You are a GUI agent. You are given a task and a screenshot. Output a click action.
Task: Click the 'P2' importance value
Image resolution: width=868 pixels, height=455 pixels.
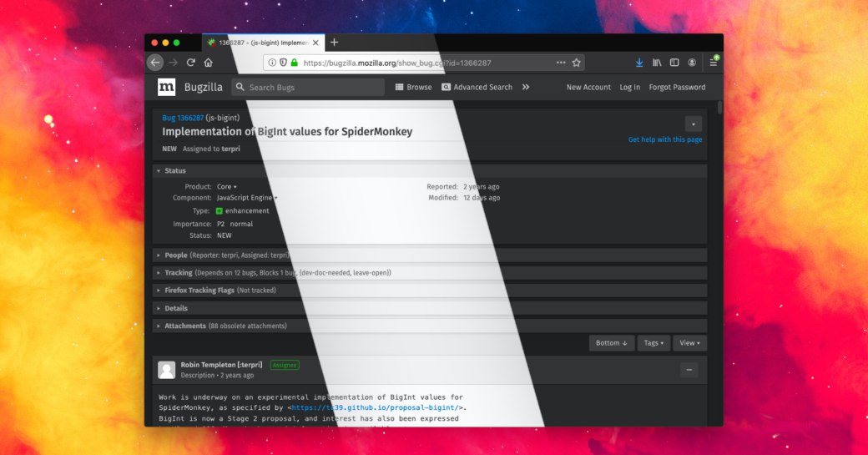[x=221, y=224]
